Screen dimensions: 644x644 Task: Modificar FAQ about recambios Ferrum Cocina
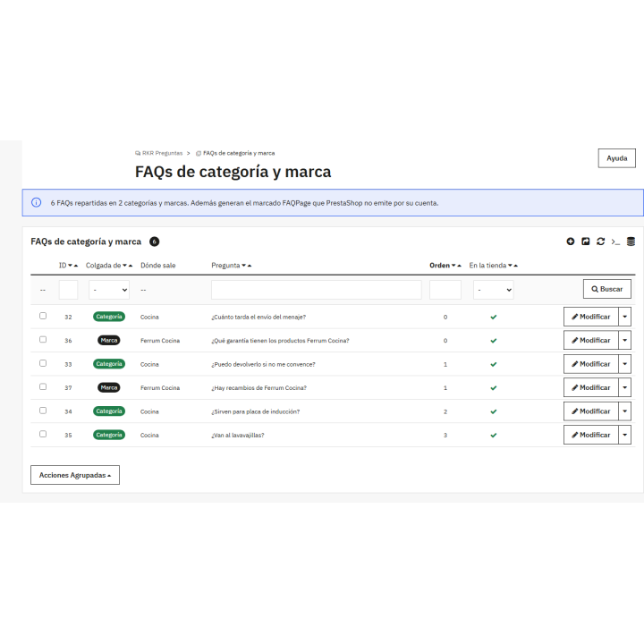(591, 387)
